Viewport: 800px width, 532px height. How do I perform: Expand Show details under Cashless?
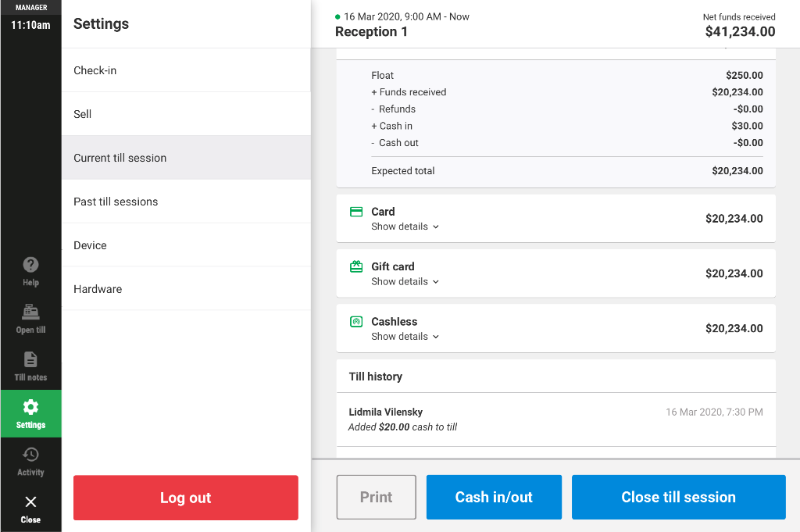pyautogui.click(x=405, y=337)
